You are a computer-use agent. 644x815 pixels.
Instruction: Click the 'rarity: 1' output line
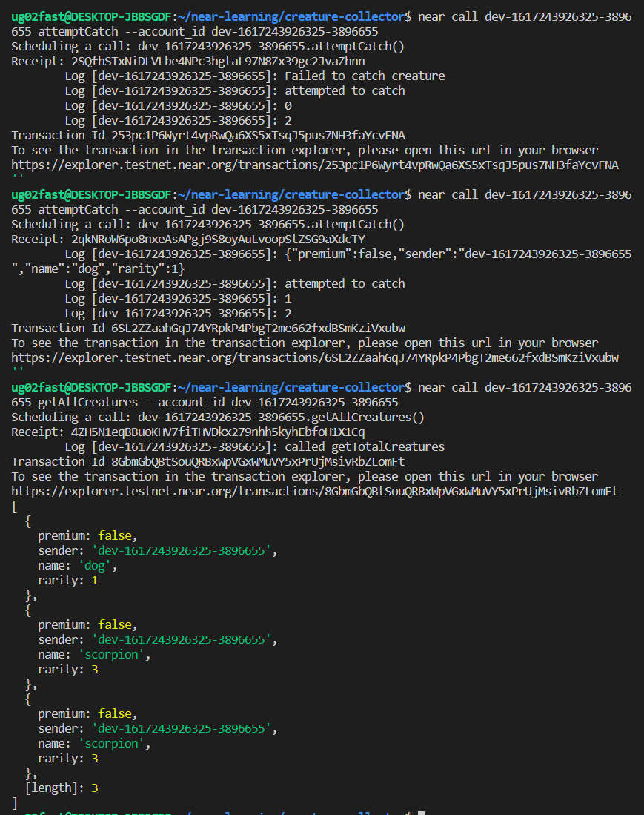[x=68, y=581]
